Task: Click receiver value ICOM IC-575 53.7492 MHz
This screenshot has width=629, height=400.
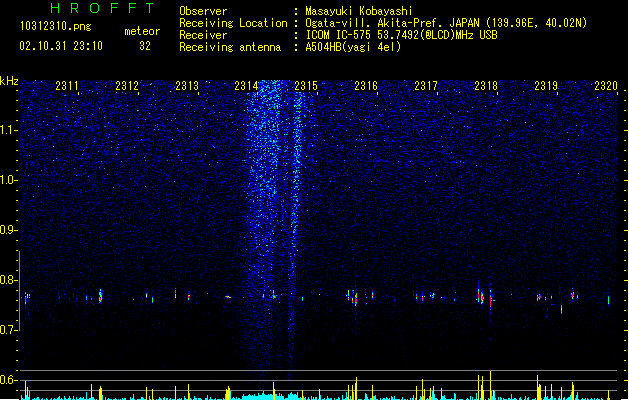Action: click(x=402, y=35)
